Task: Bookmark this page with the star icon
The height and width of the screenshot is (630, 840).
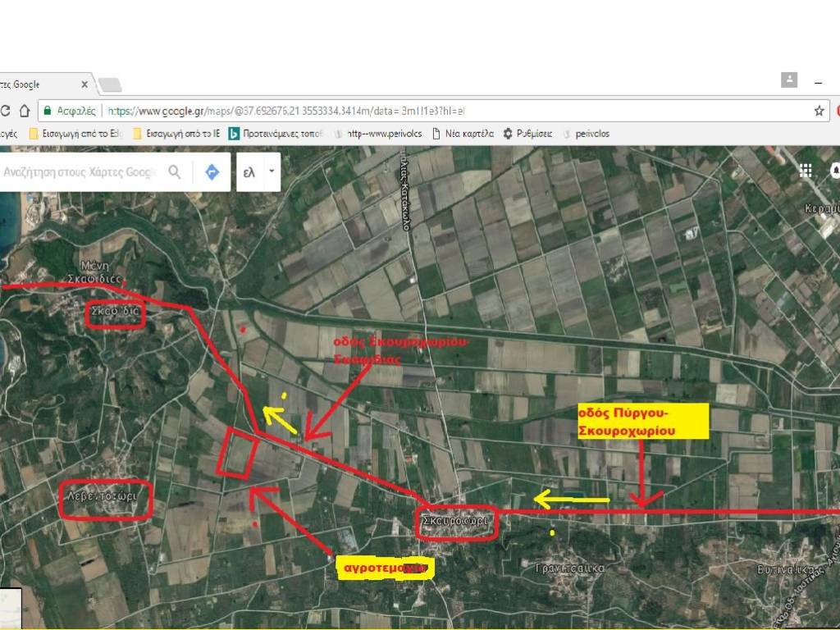Action: point(819,111)
